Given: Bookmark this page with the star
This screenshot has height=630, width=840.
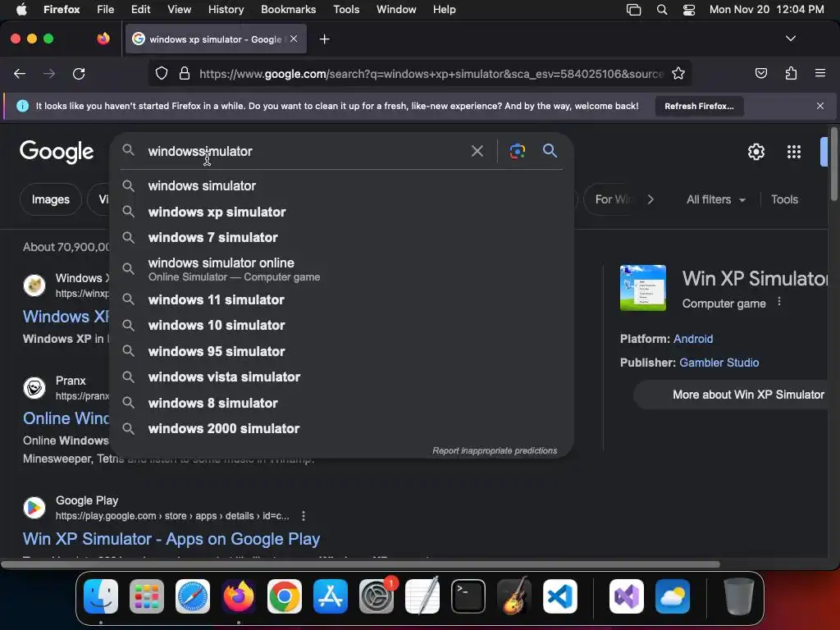Looking at the screenshot, I should (678, 73).
